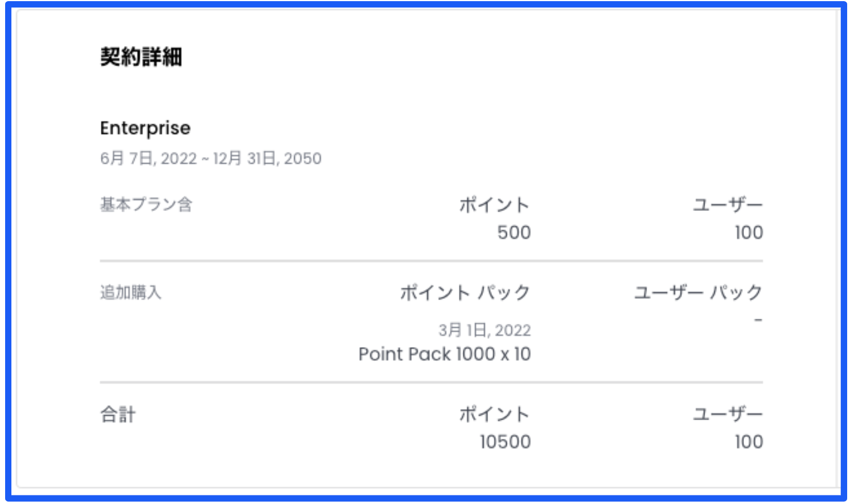Select the base plan users value 100
The image size is (854, 504).
(749, 233)
